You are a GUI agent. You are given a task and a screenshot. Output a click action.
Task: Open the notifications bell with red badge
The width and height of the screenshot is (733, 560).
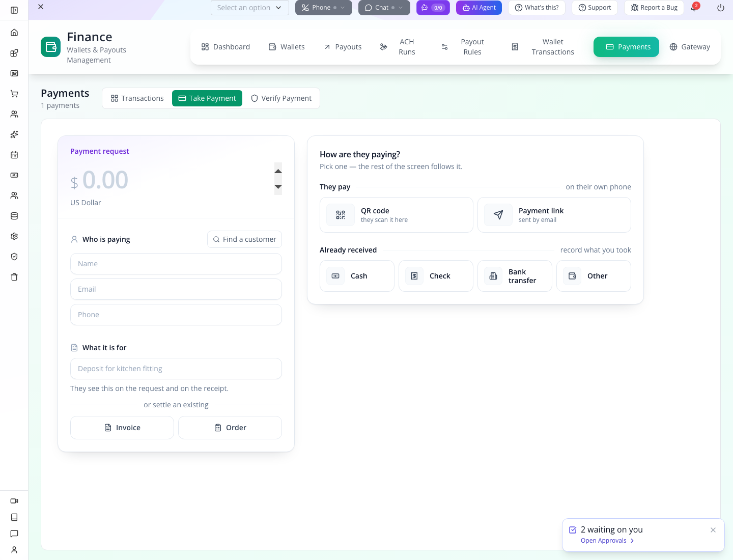pyautogui.click(x=694, y=8)
